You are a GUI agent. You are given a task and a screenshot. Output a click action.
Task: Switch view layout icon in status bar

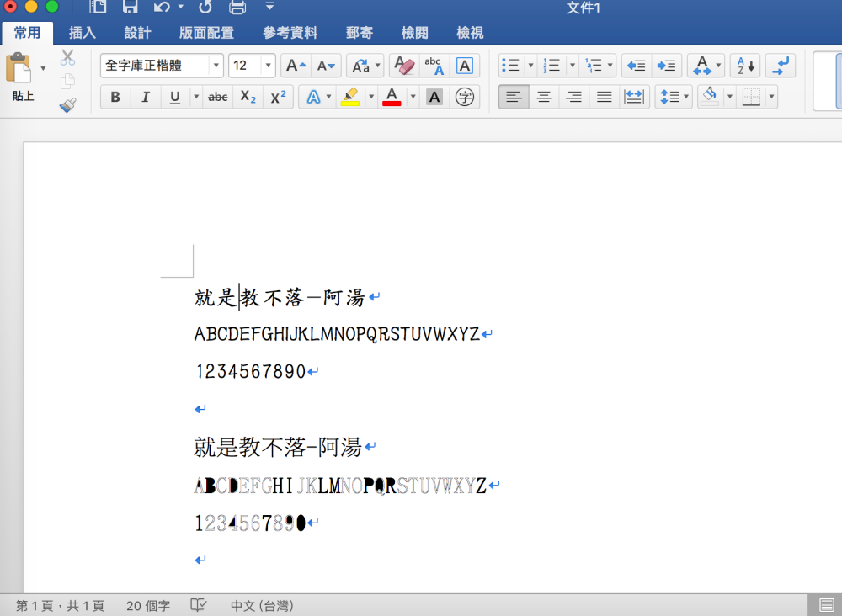pos(827,605)
